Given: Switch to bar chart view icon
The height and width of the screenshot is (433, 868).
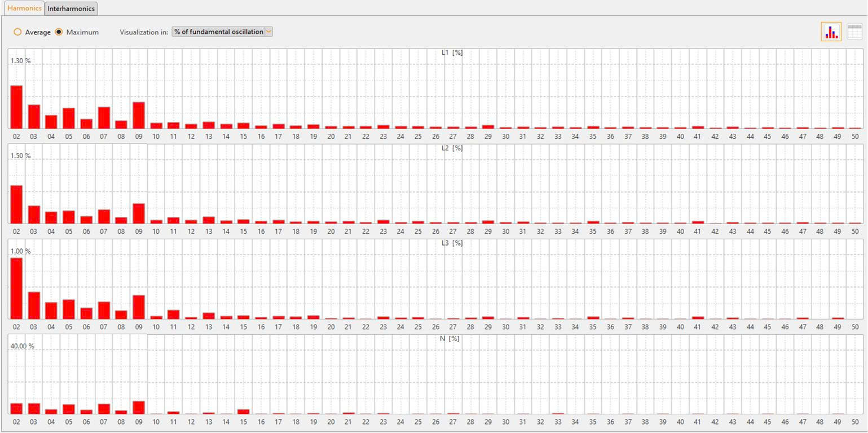Looking at the screenshot, I should [831, 32].
